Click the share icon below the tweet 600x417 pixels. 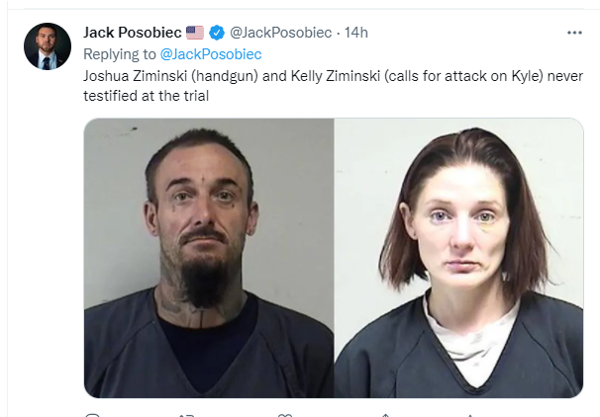pyautogui.click(x=385, y=415)
